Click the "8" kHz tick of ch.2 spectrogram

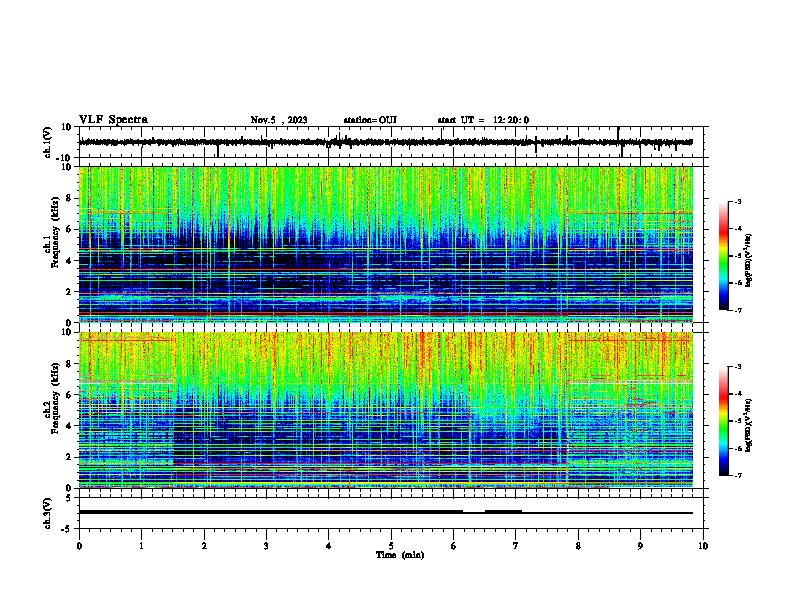click(x=69, y=364)
